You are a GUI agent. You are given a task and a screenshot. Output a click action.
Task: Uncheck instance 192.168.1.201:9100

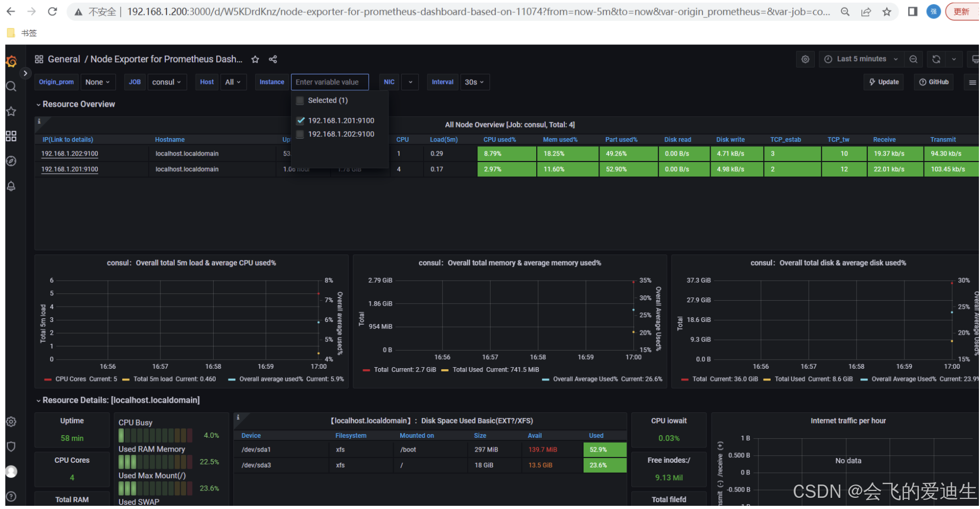point(301,121)
